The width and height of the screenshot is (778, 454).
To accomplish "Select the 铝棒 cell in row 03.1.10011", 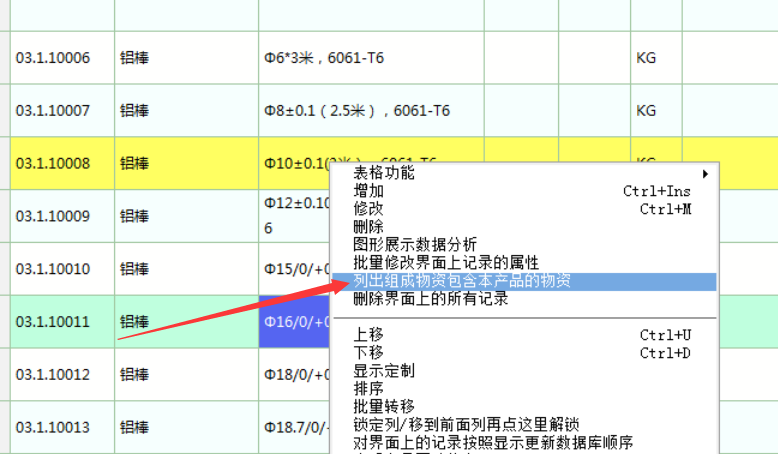I will coord(134,322).
